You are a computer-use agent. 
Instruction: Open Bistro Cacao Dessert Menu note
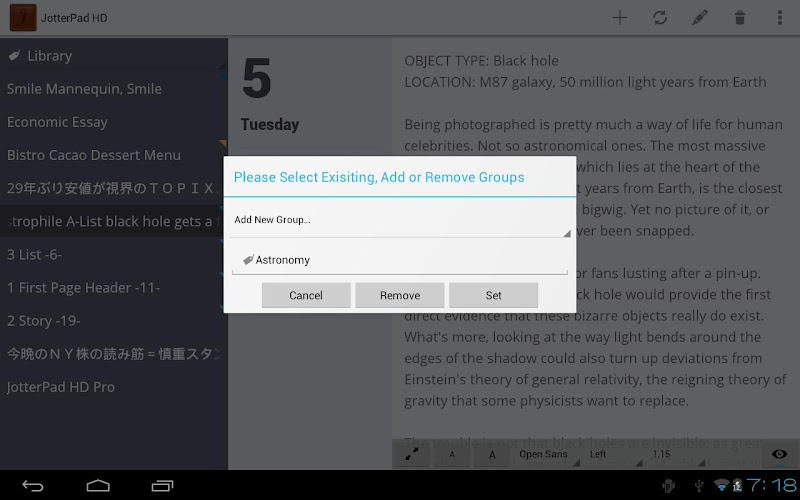point(113,155)
